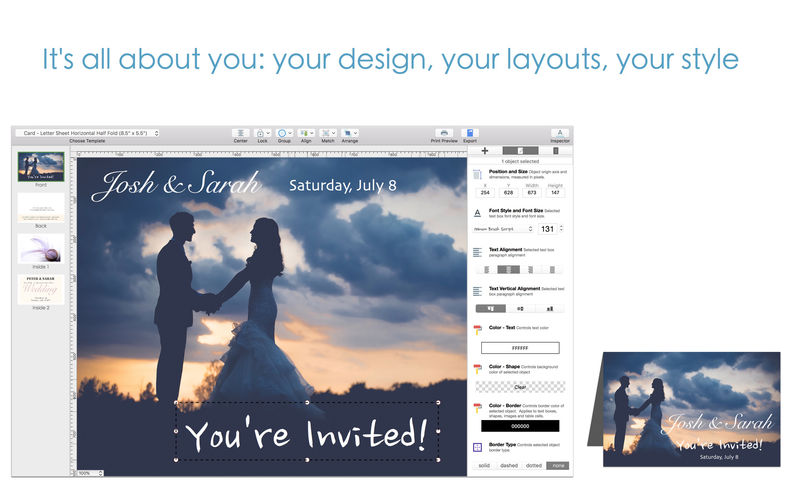Screen dimensions: 800x500
Task: Click the You're Invited! text box
Action: [x=307, y=432]
